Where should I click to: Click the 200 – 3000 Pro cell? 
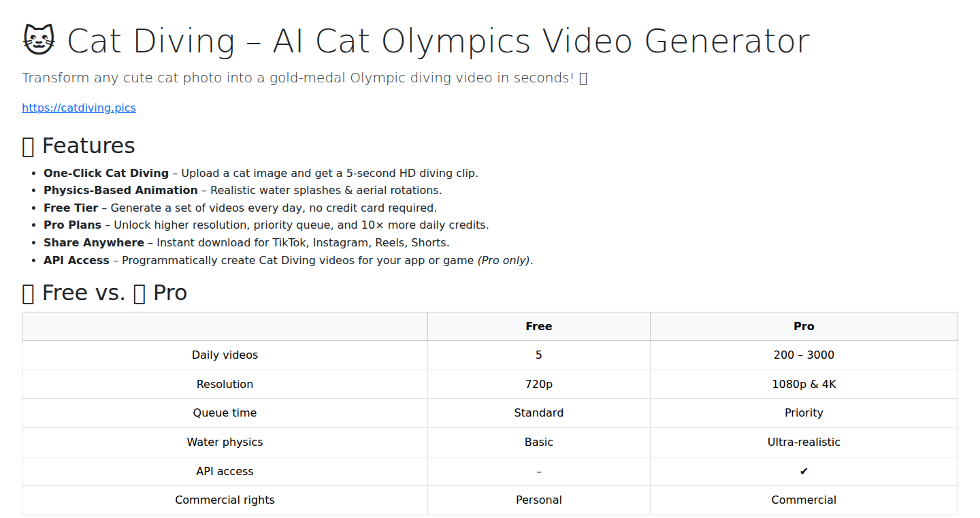pos(804,355)
